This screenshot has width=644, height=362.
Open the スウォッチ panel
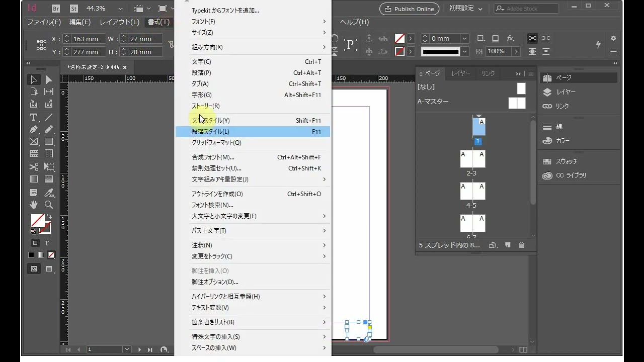point(567,161)
